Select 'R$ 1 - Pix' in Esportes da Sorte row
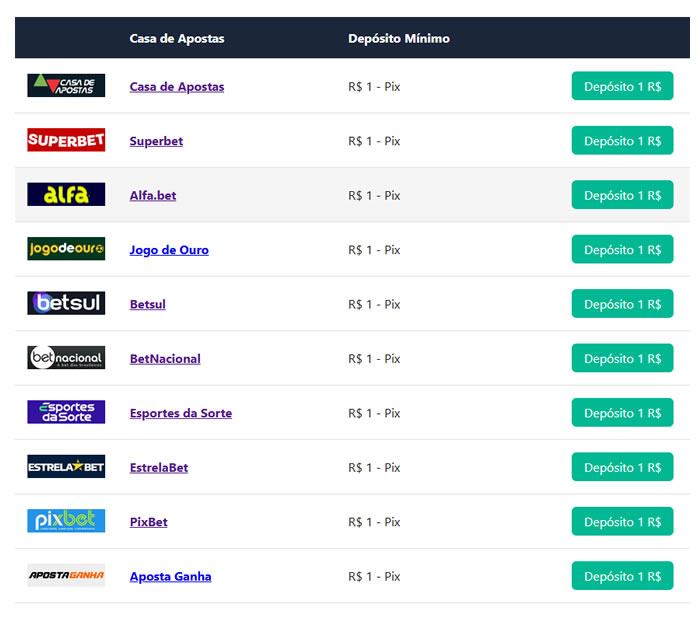Screen dimensions: 700x622 374,413
